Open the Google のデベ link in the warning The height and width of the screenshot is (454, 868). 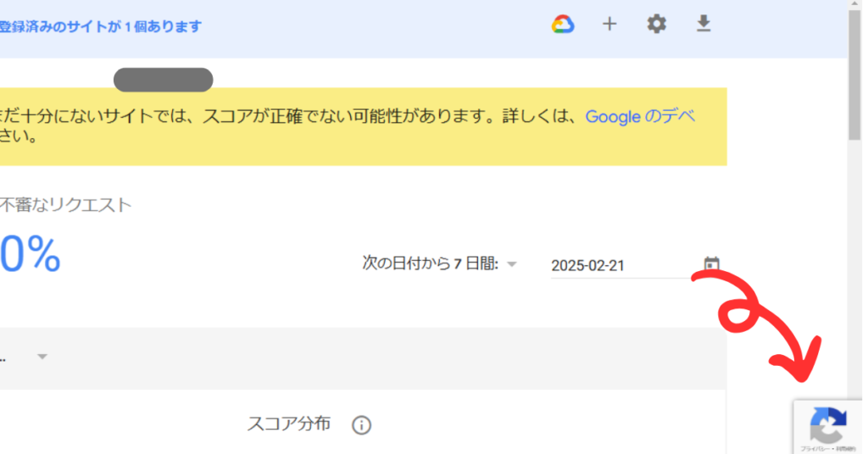coord(640,117)
